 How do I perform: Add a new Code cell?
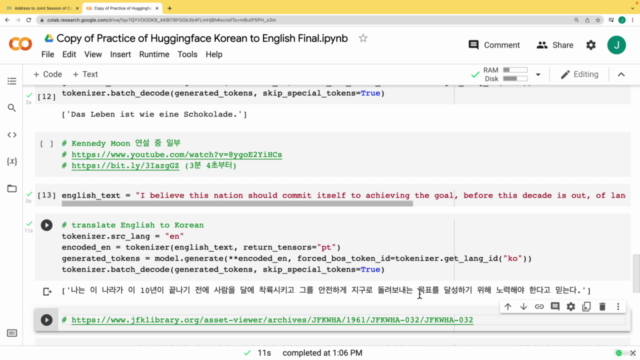48,75
